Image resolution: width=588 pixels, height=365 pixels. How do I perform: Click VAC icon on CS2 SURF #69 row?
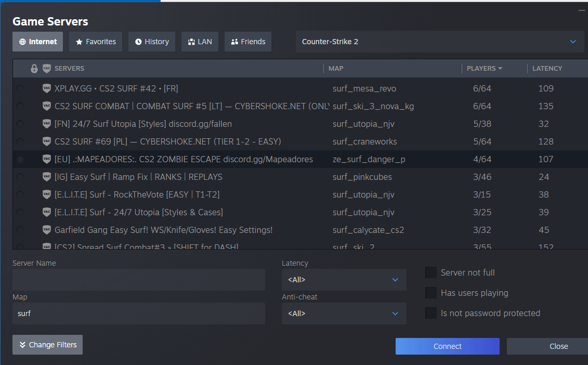(46, 141)
